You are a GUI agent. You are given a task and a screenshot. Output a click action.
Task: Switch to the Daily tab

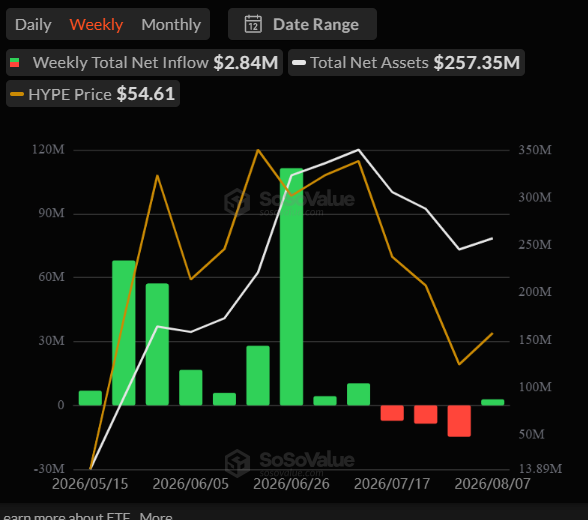[33, 25]
